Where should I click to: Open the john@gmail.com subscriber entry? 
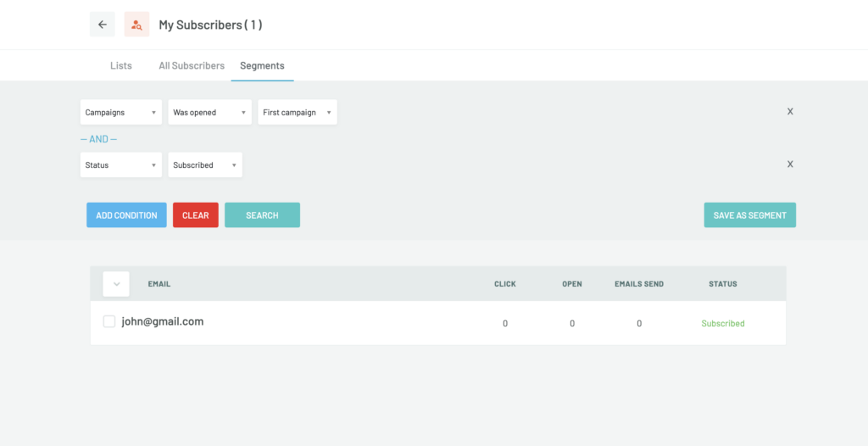(161, 322)
